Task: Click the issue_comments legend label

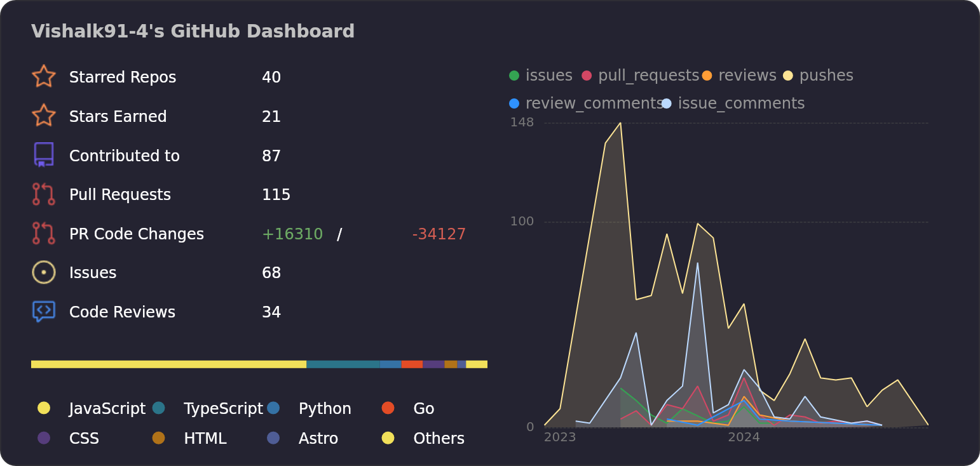Action: pos(742,103)
